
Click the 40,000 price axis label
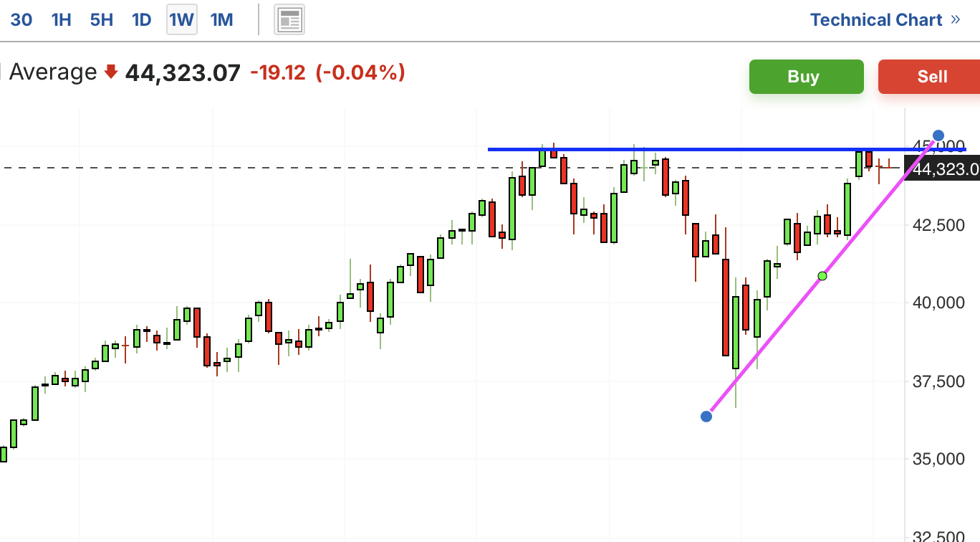[x=938, y=303]
